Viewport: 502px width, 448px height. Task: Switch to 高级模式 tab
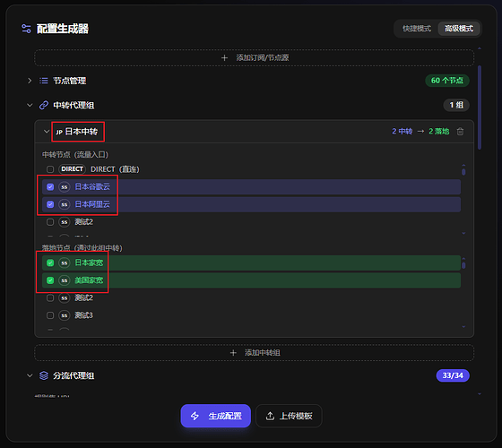point(459,29)
